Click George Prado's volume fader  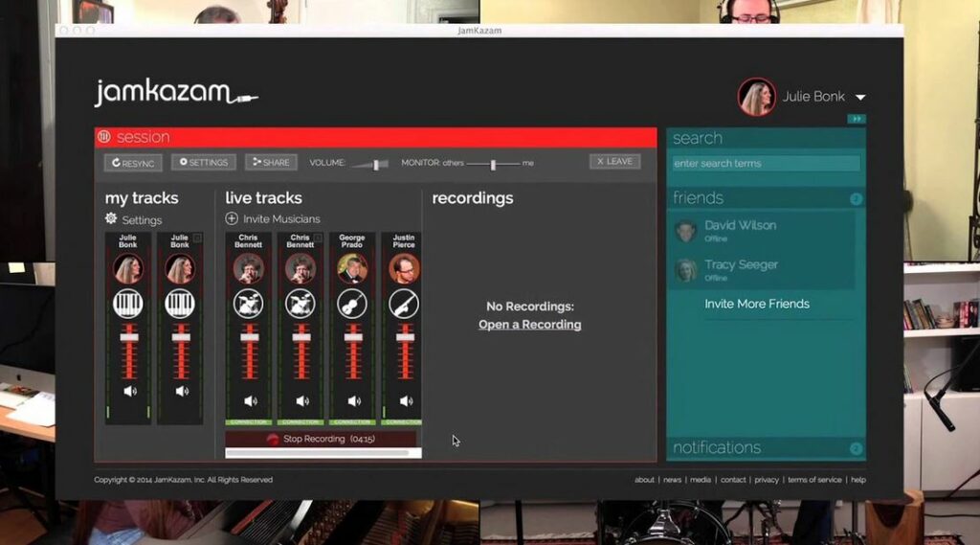pyautogui.click(x=353, y=336)
